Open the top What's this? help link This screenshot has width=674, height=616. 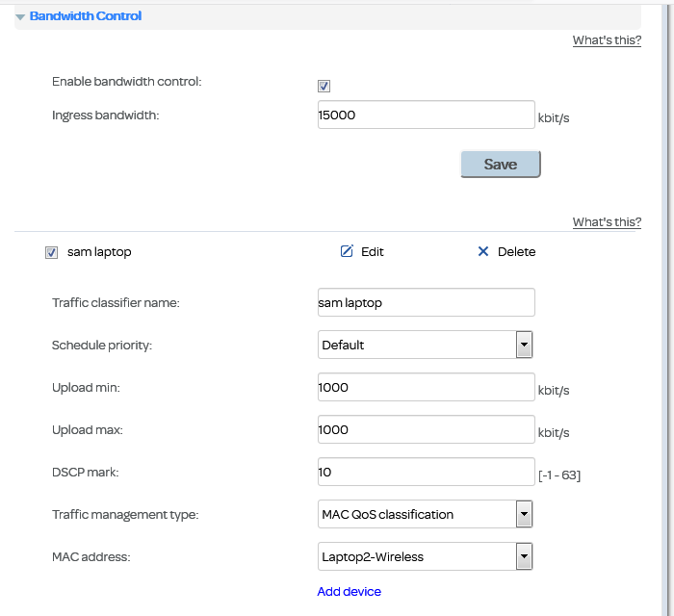607,40
